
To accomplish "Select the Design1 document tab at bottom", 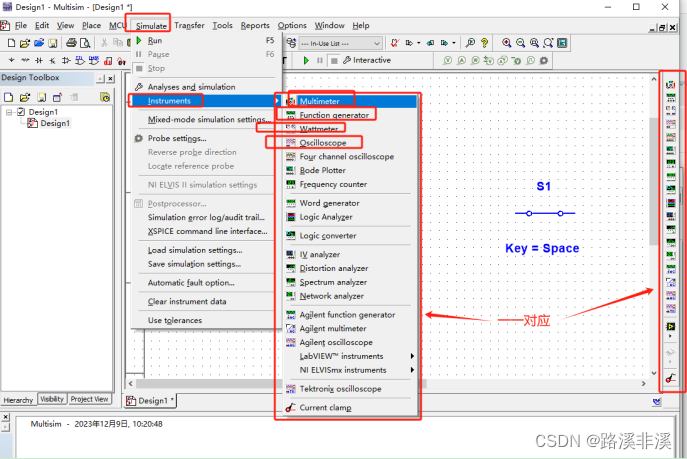I will click(151, 400).
